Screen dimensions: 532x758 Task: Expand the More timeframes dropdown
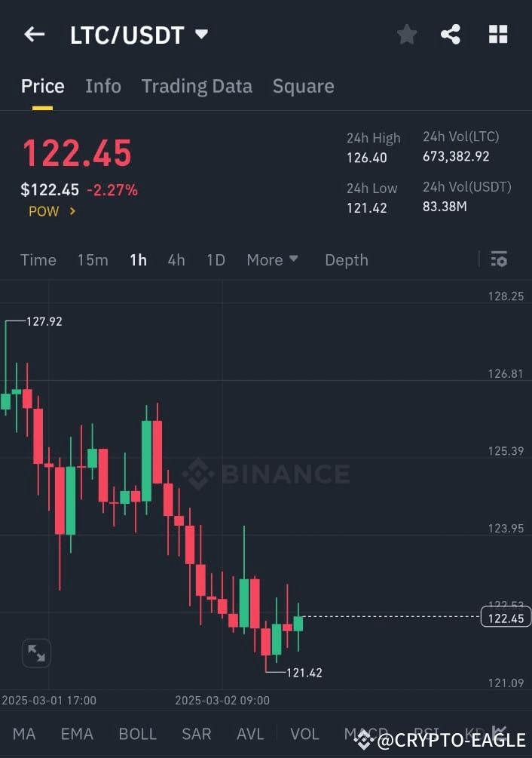click(x=272, y=259)
